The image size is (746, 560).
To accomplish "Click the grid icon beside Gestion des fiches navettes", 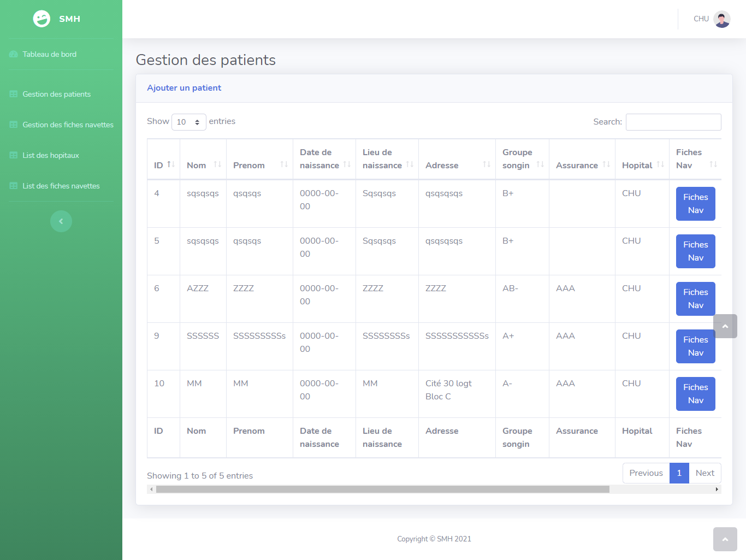I will click(13, 125).
